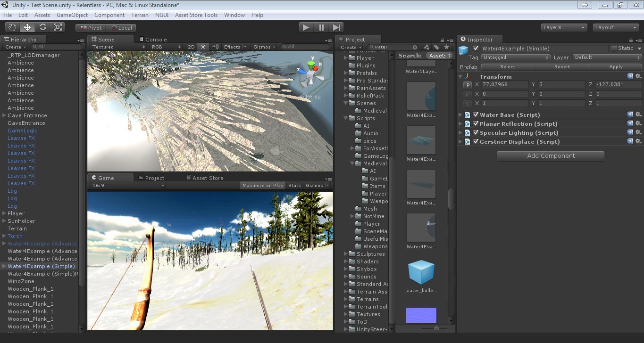Open Water Base script gear menu
644x343 pixels.
638,114
